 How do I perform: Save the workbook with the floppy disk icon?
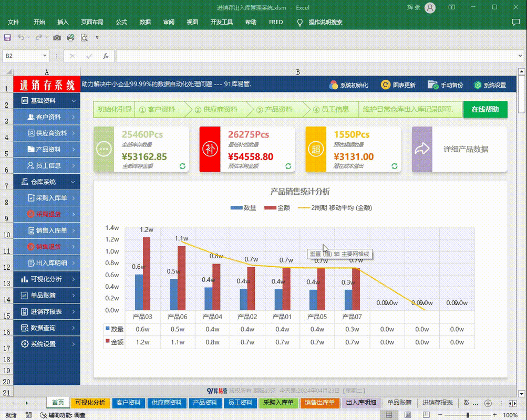[7, 38]
